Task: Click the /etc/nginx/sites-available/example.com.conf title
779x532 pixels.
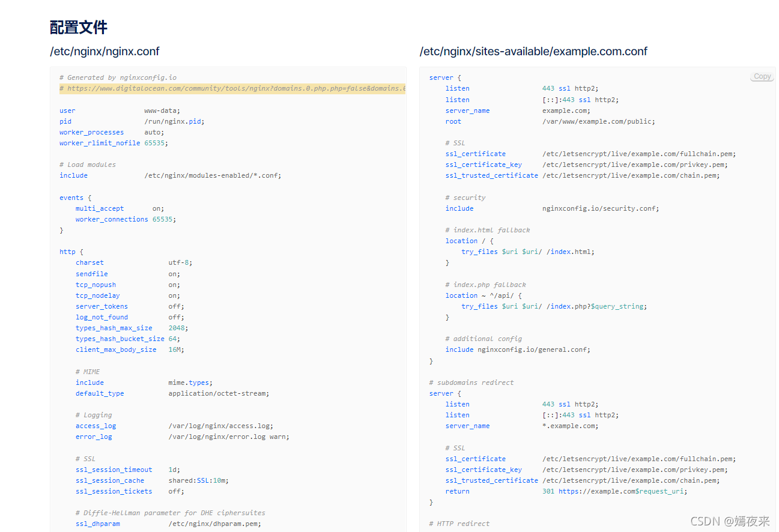Action: pyautogui.click(x=533, y=52)
